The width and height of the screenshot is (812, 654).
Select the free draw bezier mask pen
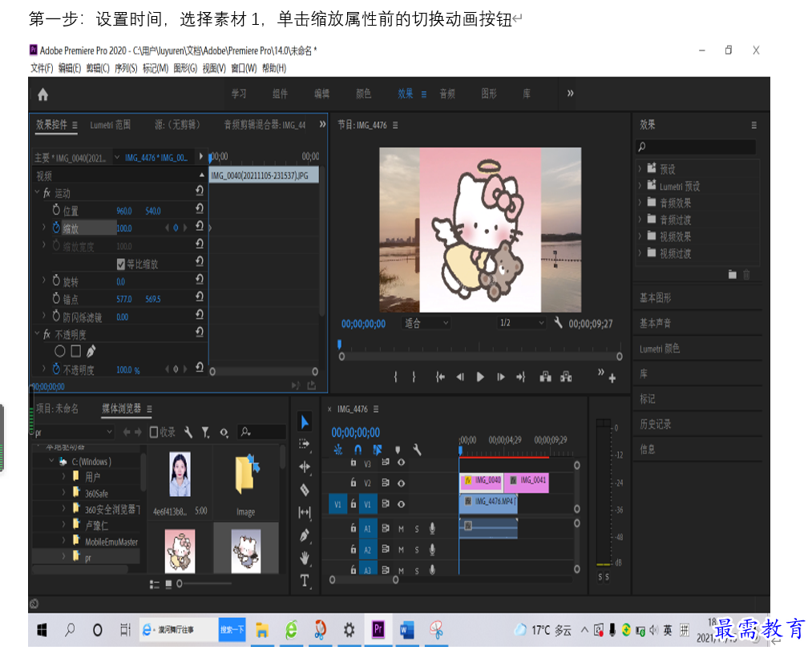click(x=91, y=352)
